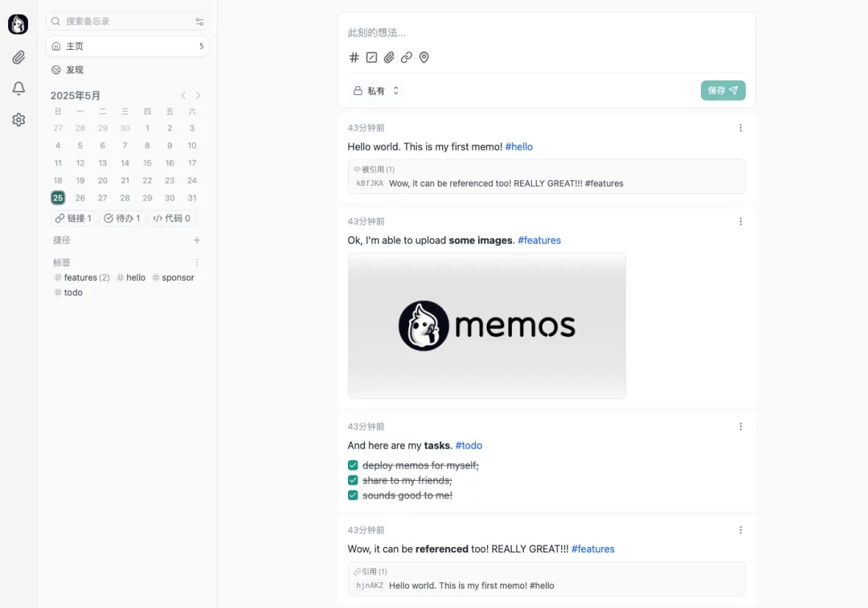Toggle the 待办 1 filter chip

(x=122, y=218)
